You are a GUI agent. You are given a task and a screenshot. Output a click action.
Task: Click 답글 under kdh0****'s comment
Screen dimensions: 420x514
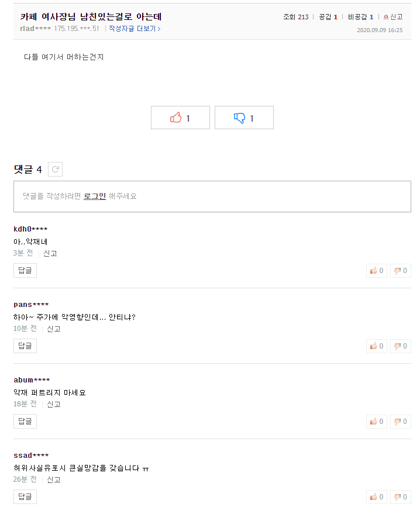point(25,270)
